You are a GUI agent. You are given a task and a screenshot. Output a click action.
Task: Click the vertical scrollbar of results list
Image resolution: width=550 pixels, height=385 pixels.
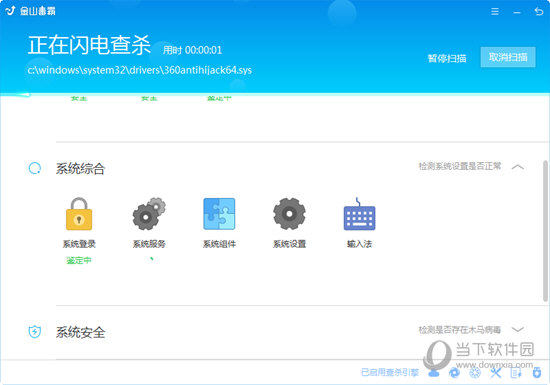[x=545, y=231]
